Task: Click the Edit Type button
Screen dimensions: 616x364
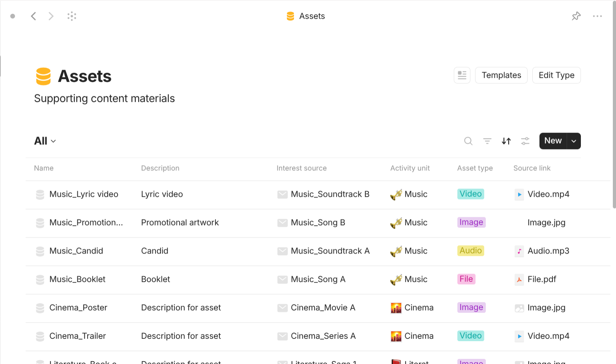Action: pyautogui.click(x=556, y=75)
